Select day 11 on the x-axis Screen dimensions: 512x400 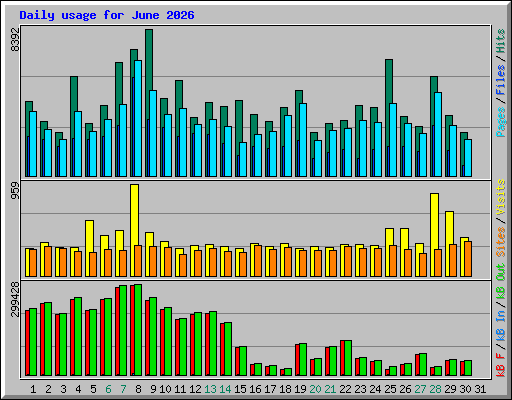click(x=180, y=389)
